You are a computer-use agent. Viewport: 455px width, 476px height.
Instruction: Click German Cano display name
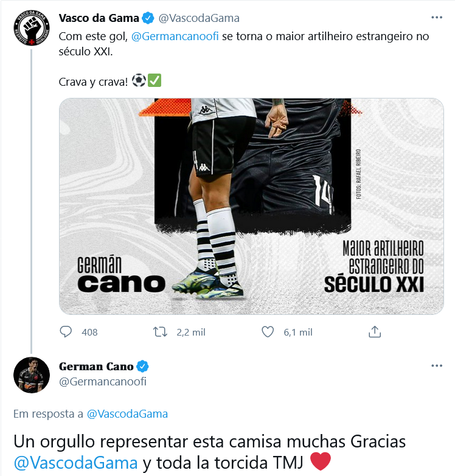[x=96, y=367]
